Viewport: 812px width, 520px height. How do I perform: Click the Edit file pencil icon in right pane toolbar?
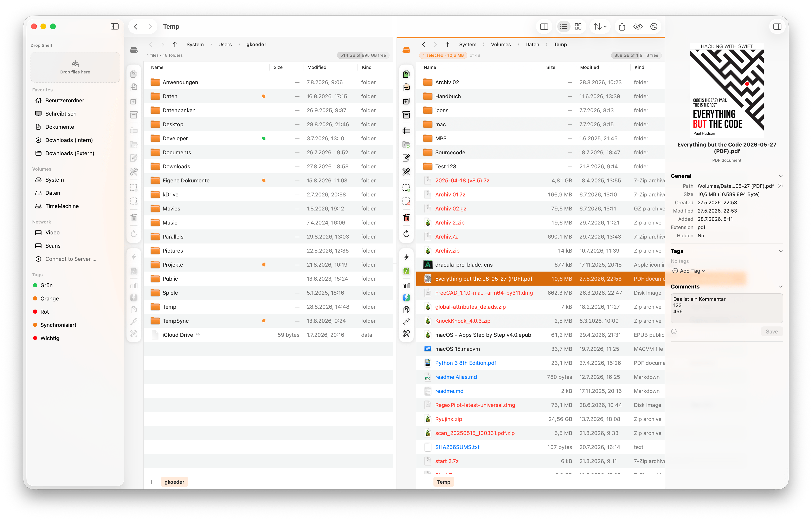pos(406,158)
